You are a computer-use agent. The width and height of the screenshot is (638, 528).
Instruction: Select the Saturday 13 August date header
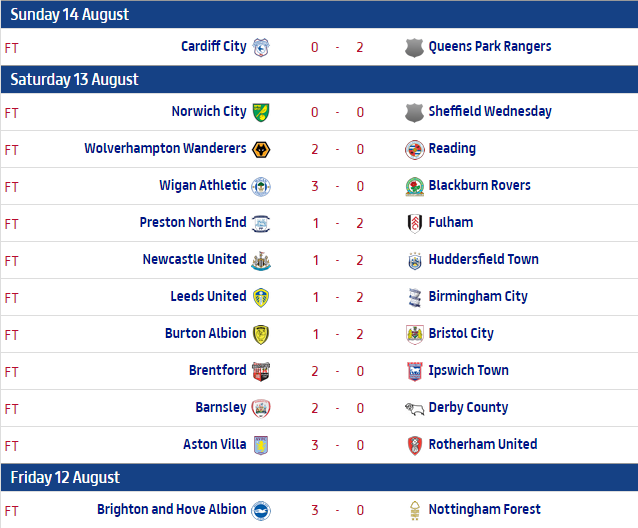pyautogui.click(x=75, y=80)
